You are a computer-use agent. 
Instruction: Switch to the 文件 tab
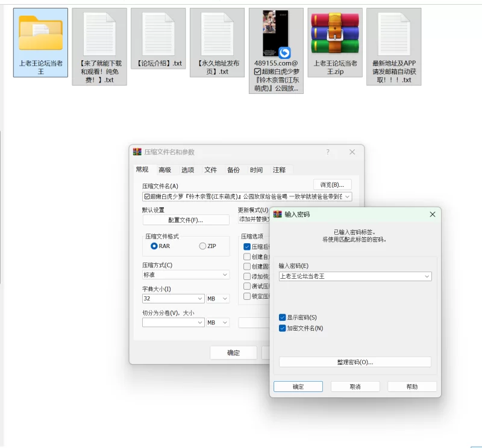[210, 170]
